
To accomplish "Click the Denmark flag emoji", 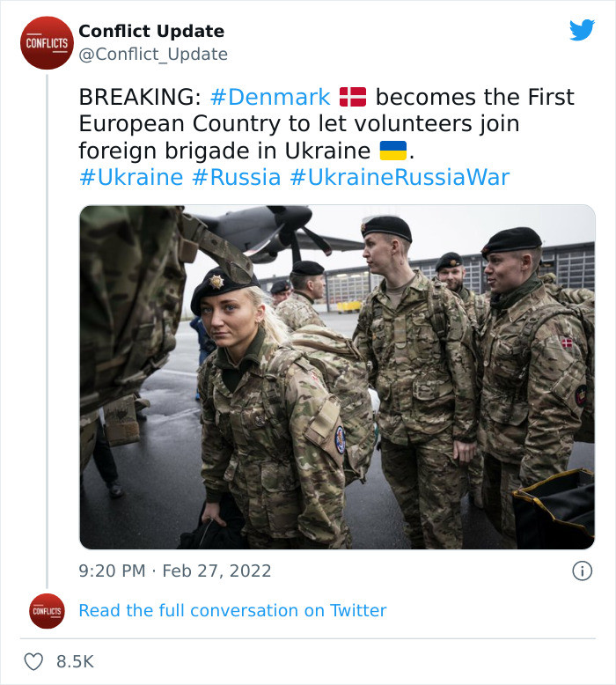I will (353, 97).
